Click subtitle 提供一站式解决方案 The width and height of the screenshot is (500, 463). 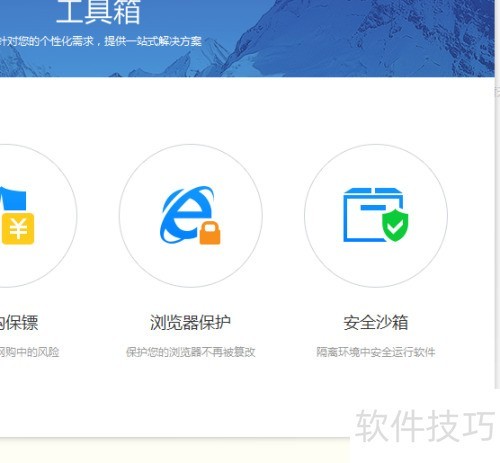pyautogui.click(x=153, y=41)
